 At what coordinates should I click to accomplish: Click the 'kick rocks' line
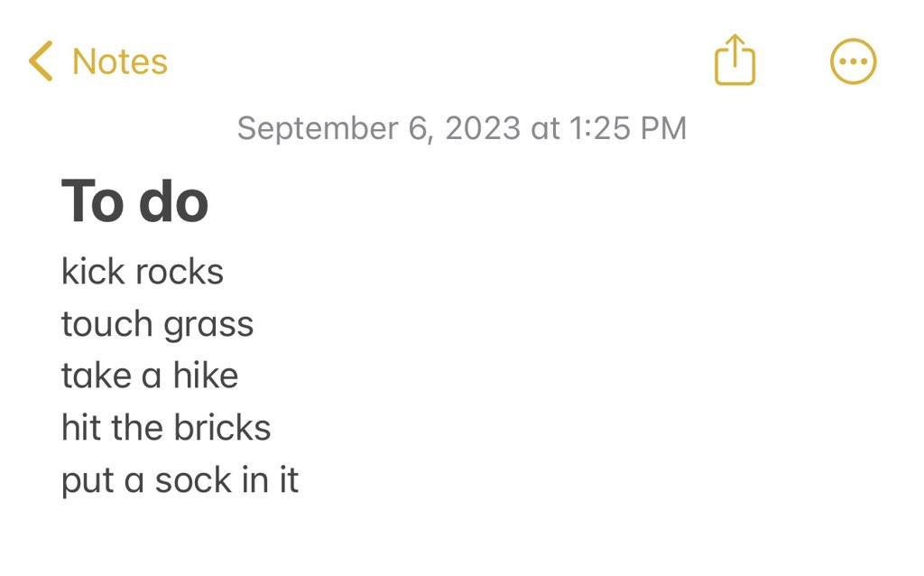click(x=143, y=272)
